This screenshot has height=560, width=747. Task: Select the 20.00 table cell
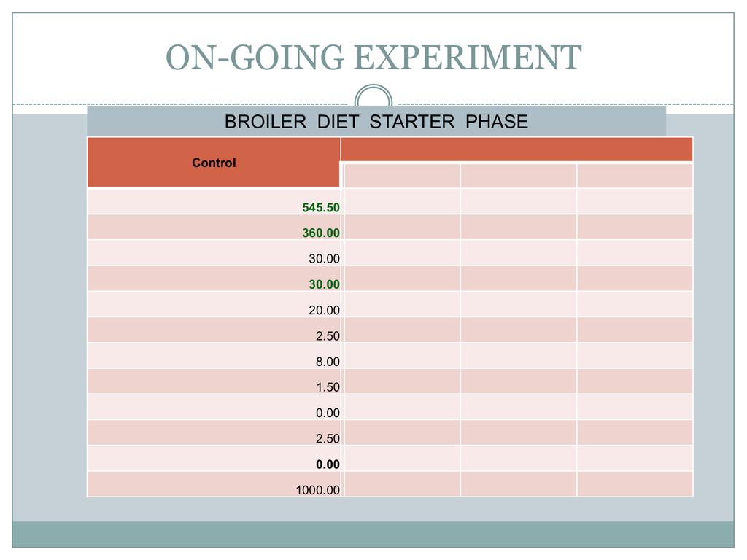point(324,310)
